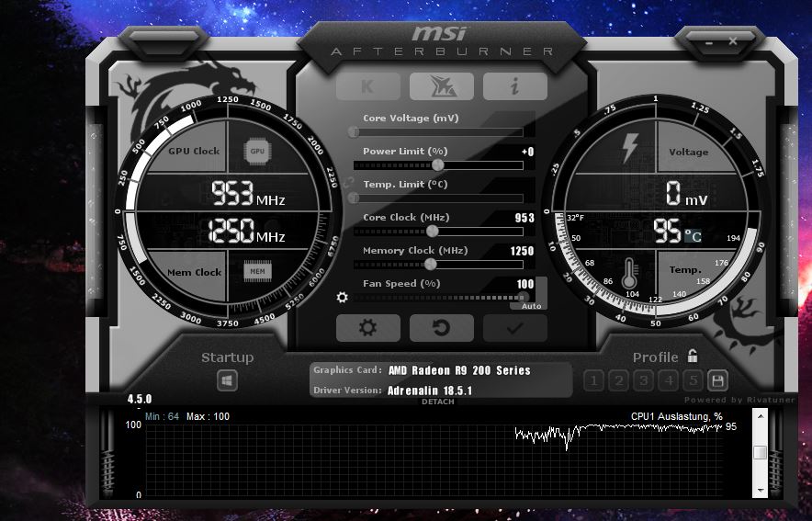The height and width of the screenshot is (521, 812).
Task: Click the Core Clock value 953
Action: tap(524, 218)
